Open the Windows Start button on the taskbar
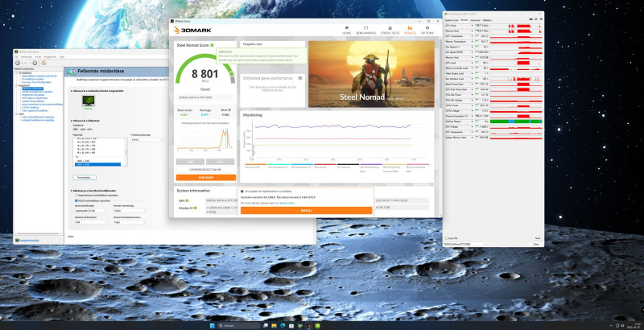Viewport: 644px width, 330px height. tap(213, 326)
